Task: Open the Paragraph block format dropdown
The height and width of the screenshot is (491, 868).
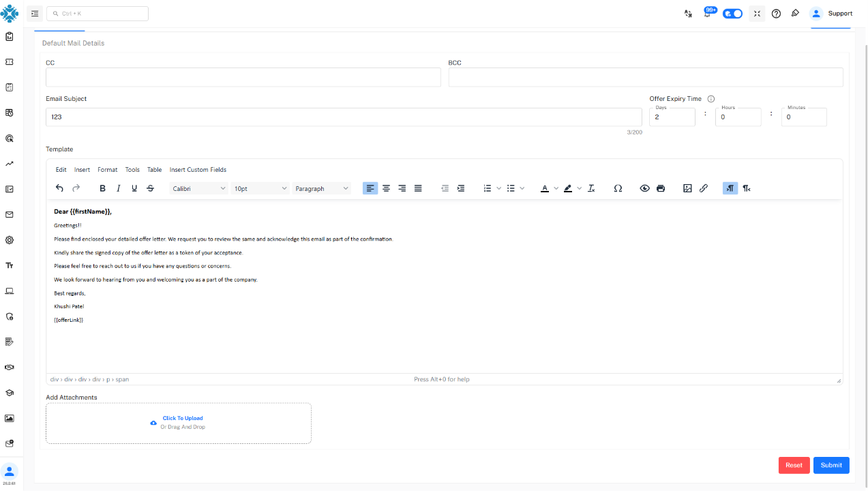Action: coord(322,188)
